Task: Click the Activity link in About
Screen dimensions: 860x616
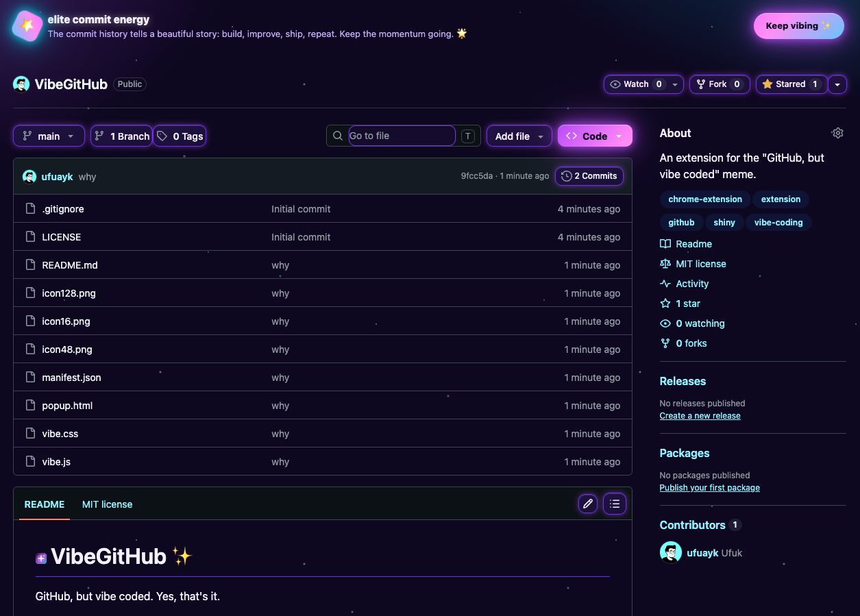Action: 692,284
